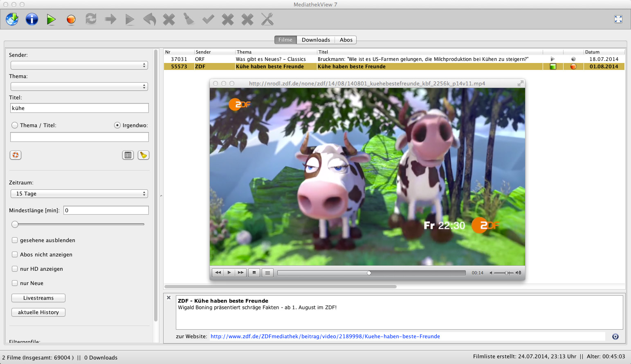
Task: Click the Titel field containing 'kühe'
Action: point(79,108)
